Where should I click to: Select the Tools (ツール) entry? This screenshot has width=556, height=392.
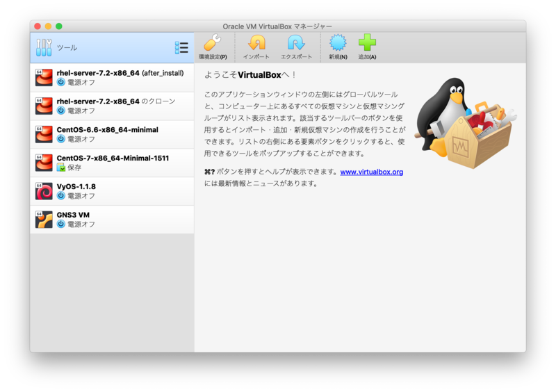click(x=112, y=47)
